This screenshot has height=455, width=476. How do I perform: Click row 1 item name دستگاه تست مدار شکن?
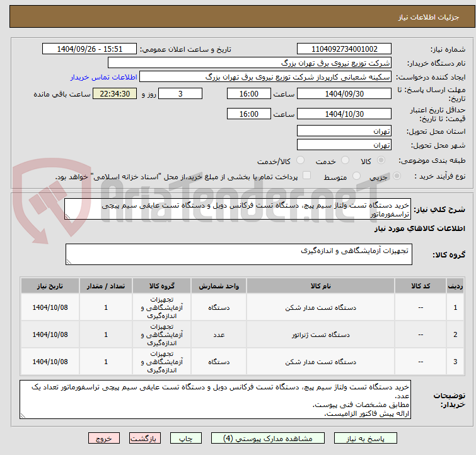(320, 307)
